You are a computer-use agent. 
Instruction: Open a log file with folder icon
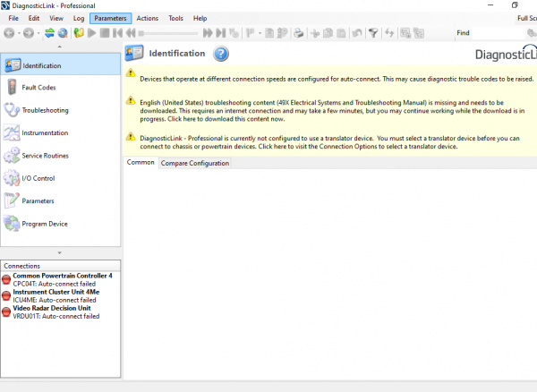[x=79, y=33]
